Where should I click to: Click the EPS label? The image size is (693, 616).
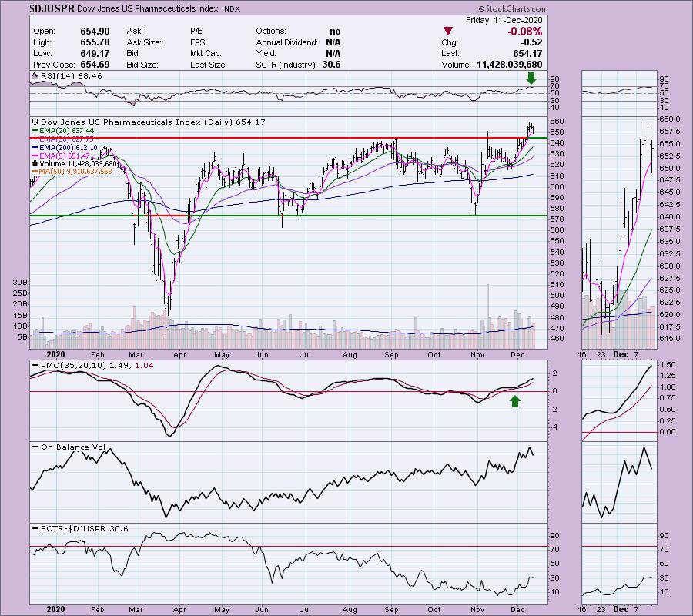pyautogui.click(x=199, y=42)
